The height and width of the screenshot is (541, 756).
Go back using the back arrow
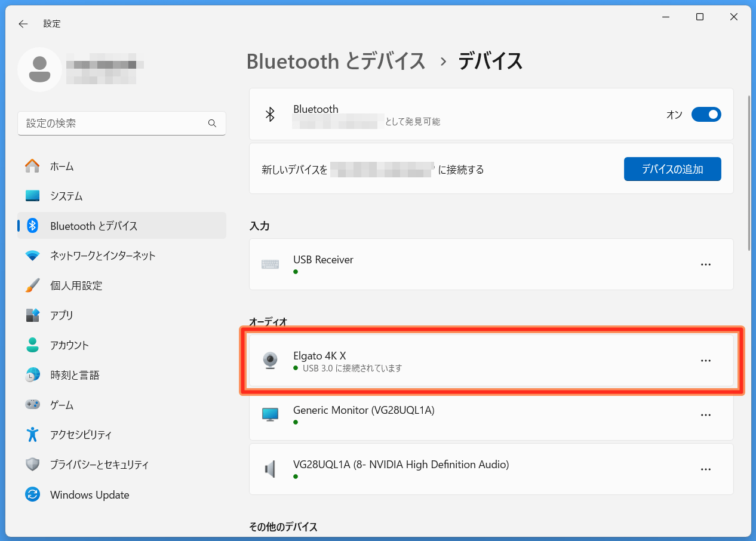click(23, 24)
